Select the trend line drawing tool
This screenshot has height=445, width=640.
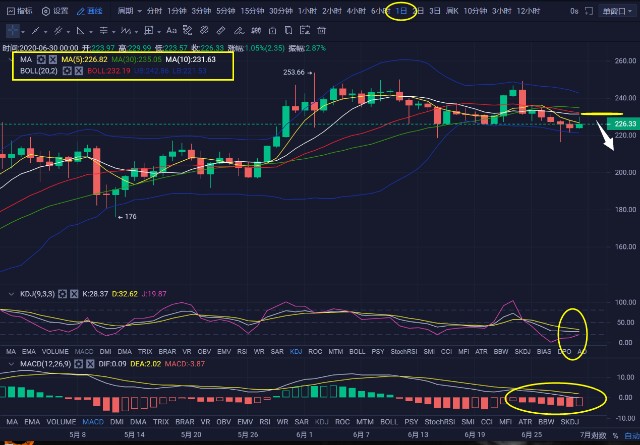click(x=36, y=31)
